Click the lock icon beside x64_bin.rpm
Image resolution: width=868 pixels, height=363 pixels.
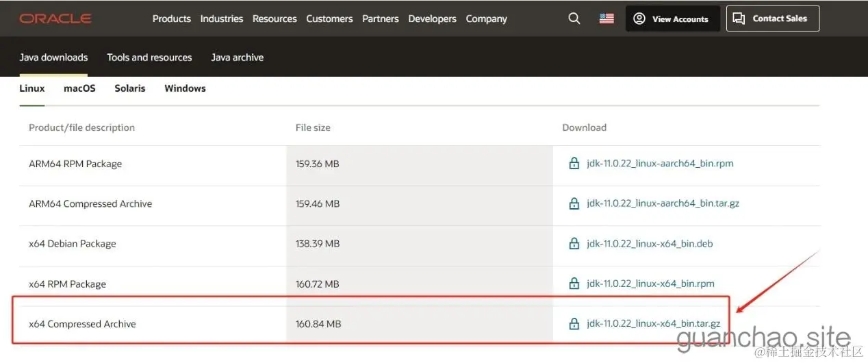pos(574,284)
